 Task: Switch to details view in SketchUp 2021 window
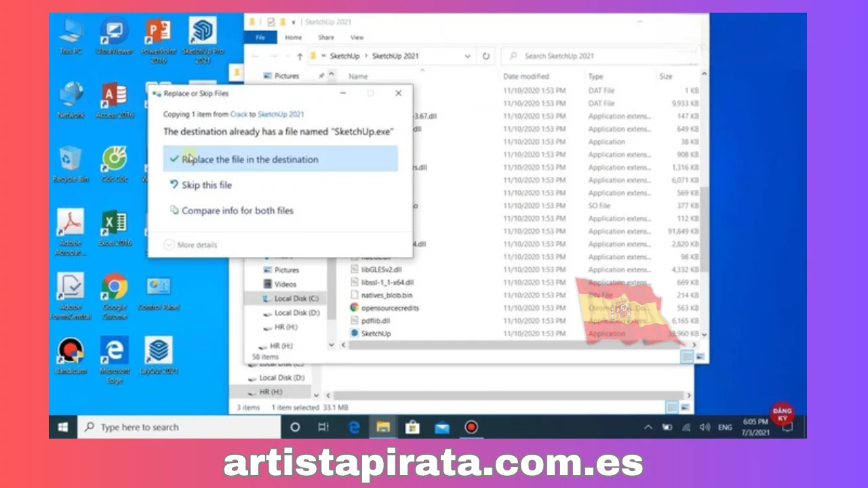click(688, 357)
